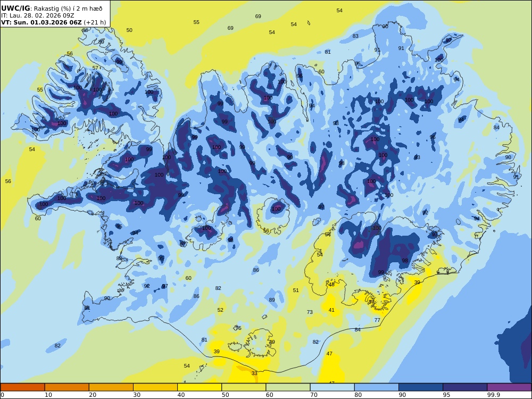Click the '51' humidity value on the map
Screen dimensions: 532x399
coord(296,290)
